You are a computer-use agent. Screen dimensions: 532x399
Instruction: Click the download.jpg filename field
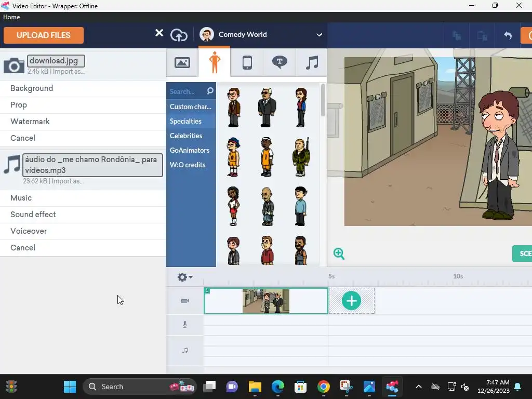click(x=56, y=61)
